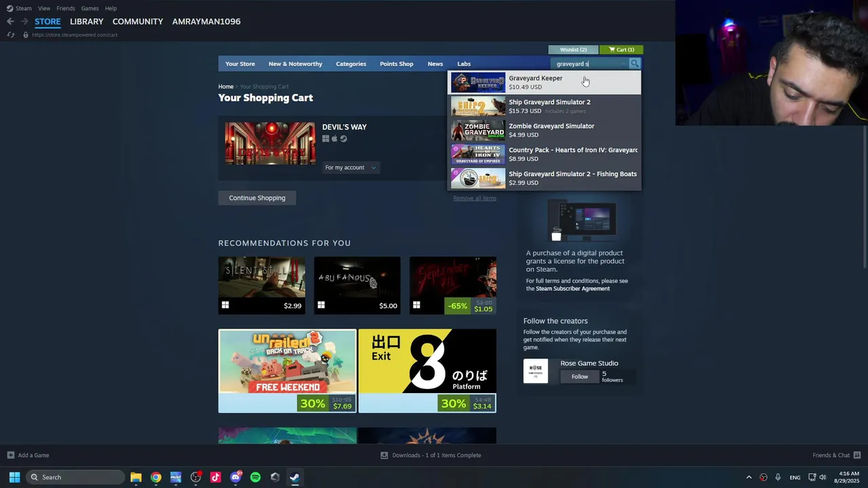Reload the page with refresh icon
The height and width of the screenshot is (488, 868).
click(x=11, y=35)
